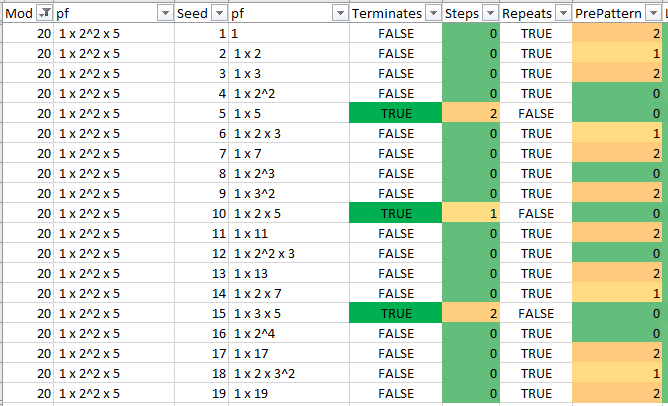Select the green TRUE cell for seed 15

[x=396, y=314]
